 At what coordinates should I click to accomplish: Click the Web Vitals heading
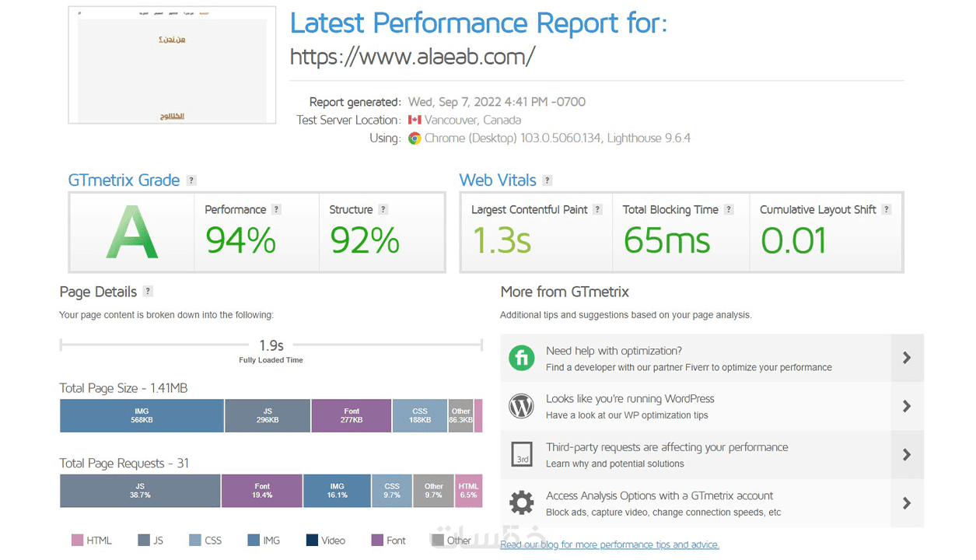498,180
